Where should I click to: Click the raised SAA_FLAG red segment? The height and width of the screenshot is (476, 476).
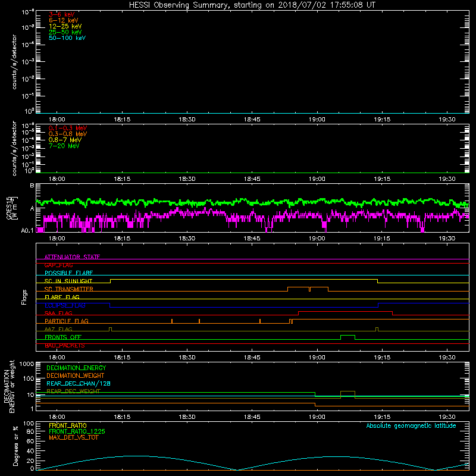coord(345,312)
